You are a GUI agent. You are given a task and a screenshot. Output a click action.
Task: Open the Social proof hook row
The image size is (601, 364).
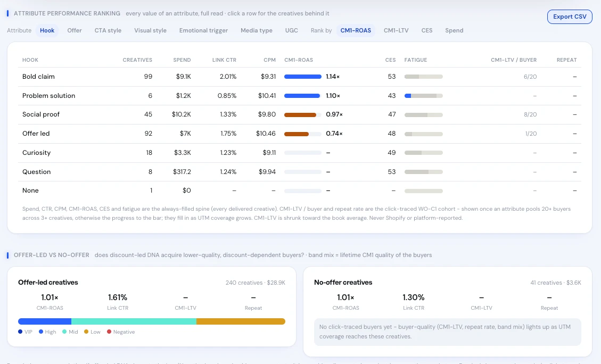[x=299, y=114]
